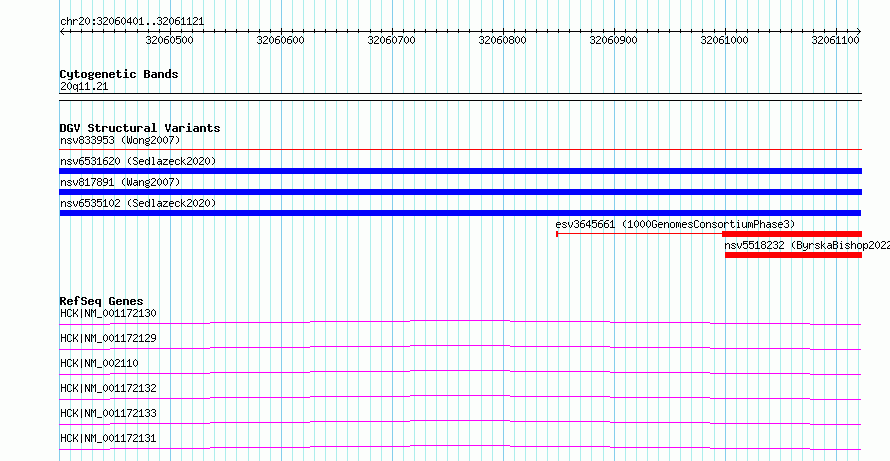Open transcript HCK|NM_002110
890x461 pixels.
99,363
